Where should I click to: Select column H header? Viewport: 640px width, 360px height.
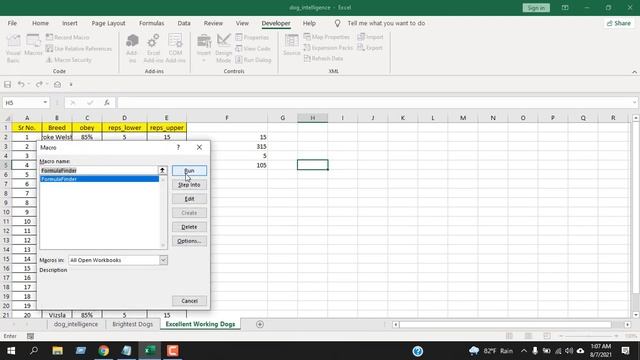click(312, 118)
